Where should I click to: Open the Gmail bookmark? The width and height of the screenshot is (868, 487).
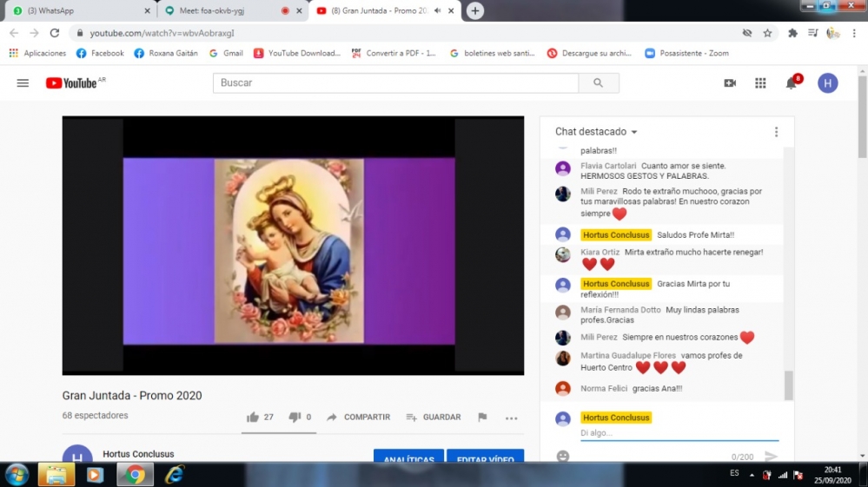[x=226, y=53]
